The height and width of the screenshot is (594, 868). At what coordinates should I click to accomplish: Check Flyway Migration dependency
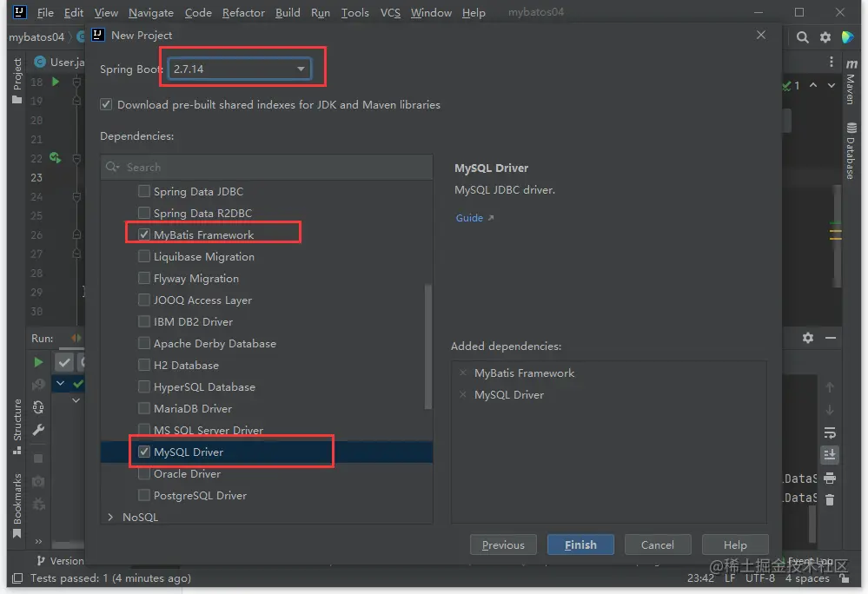point(144,278)
